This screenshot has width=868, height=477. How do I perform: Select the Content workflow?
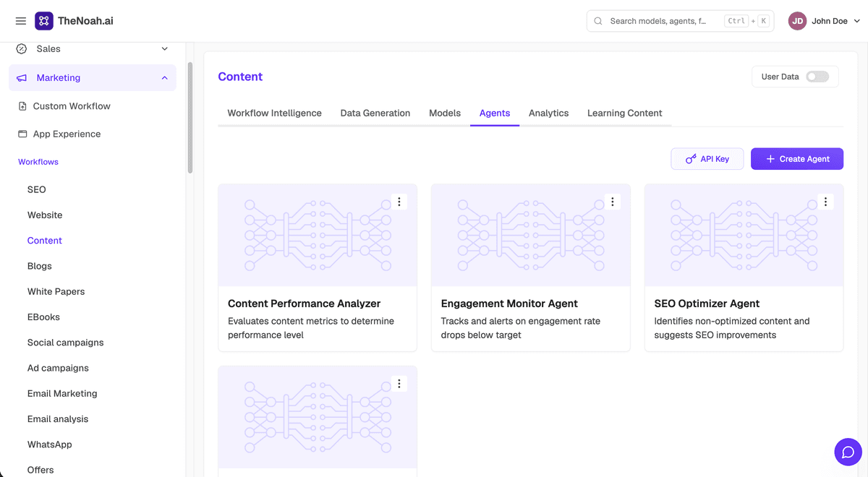tap(45, 241)
